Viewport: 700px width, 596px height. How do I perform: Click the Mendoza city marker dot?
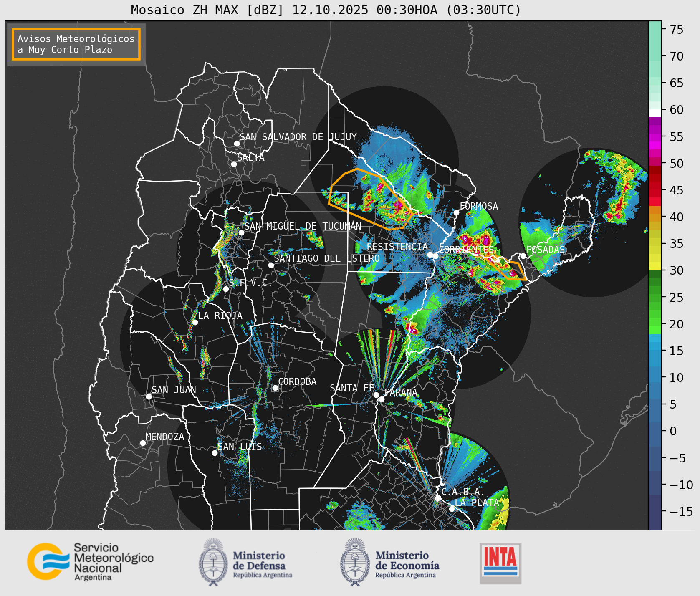tap(143, 443)
